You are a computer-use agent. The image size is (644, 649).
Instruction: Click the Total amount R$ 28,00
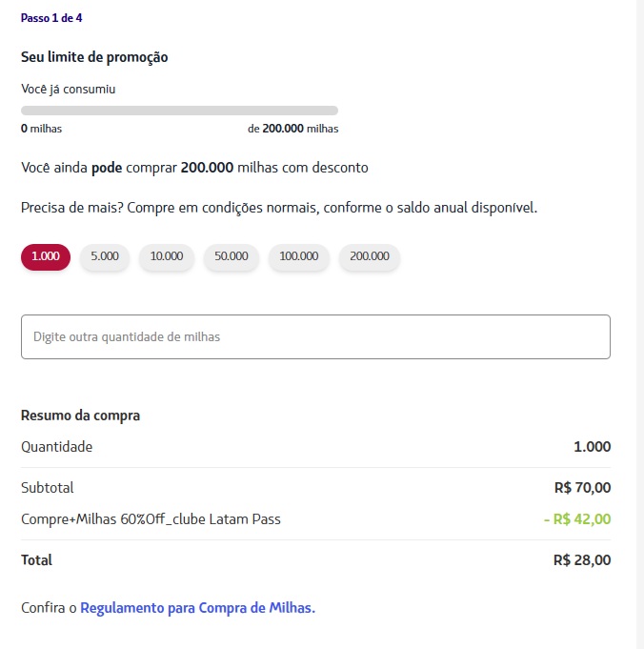point(581,560)
